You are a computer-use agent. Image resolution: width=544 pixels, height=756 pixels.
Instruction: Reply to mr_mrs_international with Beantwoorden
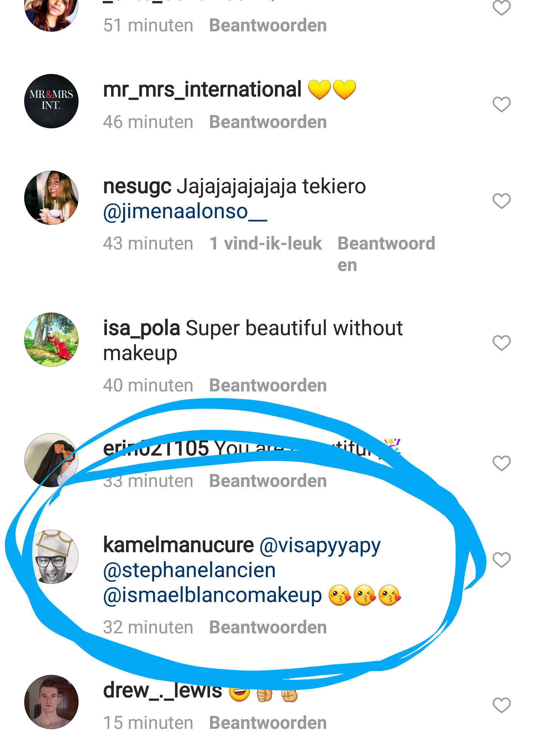click(268, 122)
